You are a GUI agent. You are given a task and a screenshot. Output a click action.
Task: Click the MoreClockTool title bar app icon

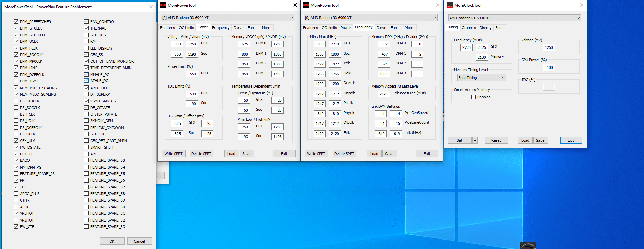[x=450, y=5]
